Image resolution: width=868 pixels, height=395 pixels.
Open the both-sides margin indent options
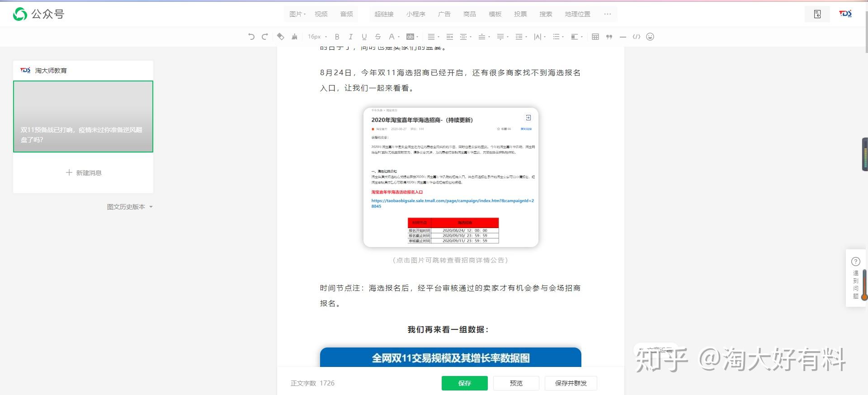click(465, 37)
